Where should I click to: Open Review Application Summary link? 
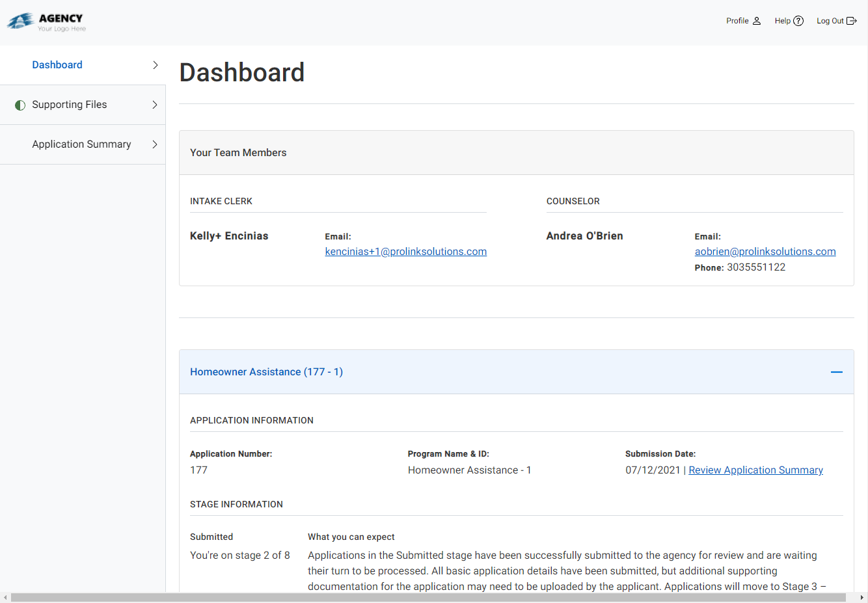point(755,470)
